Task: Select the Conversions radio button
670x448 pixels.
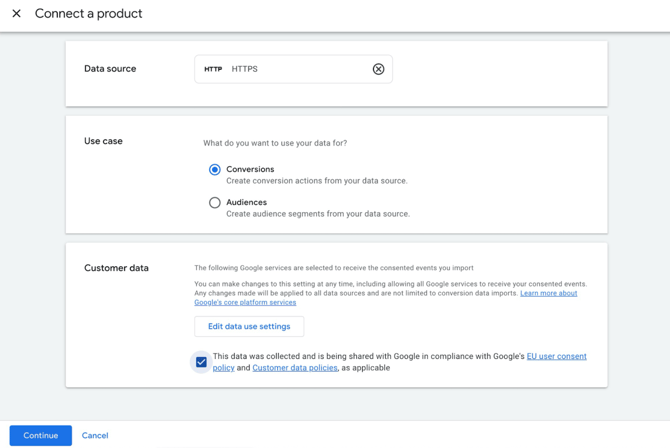Action: [x=215, y=170]
